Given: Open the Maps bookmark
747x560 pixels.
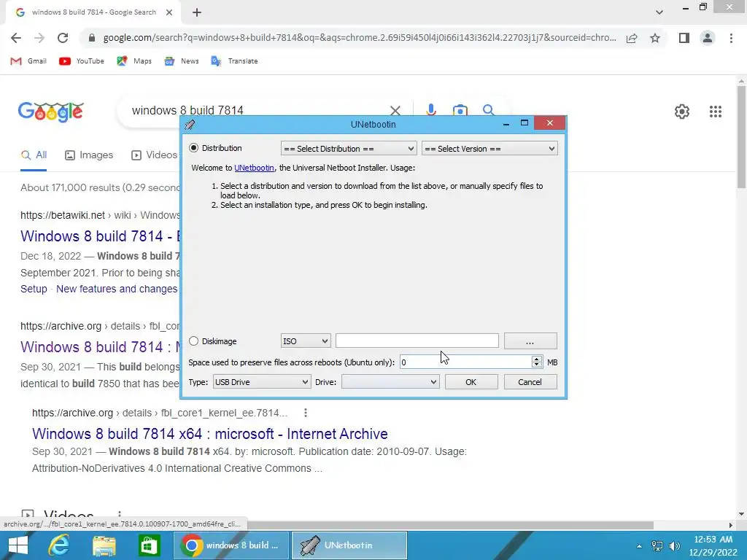Looking at the screenshot, I should (134, 61).
